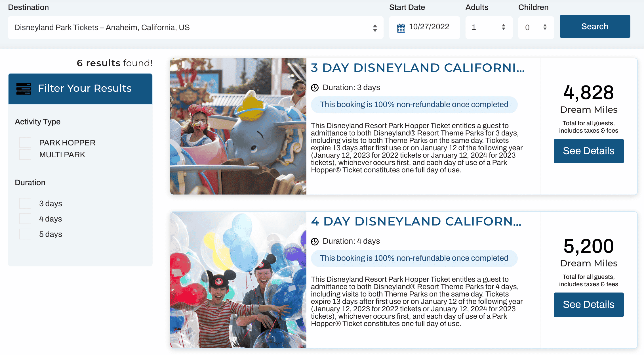Viewport: 644px width, 355px height.
Task: Click the Dumbo ride thumbnail image
Action: pyautogui.click(x=238, y=126)
